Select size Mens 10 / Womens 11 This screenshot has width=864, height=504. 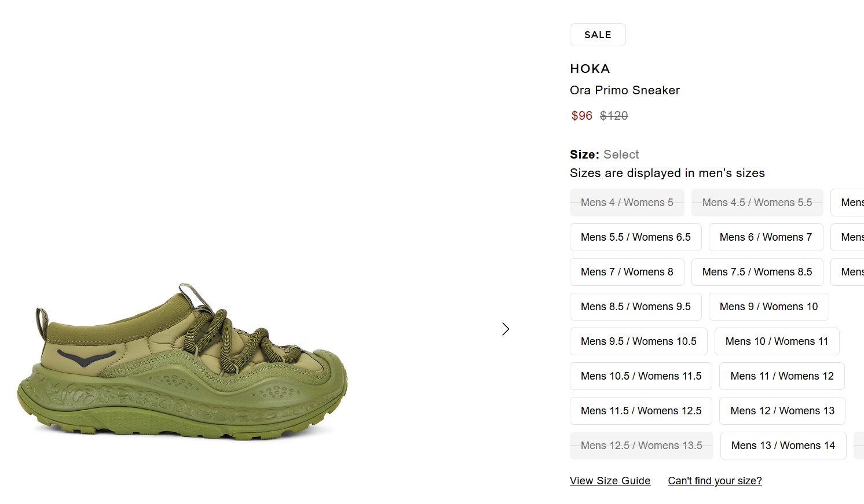(777, 341)
